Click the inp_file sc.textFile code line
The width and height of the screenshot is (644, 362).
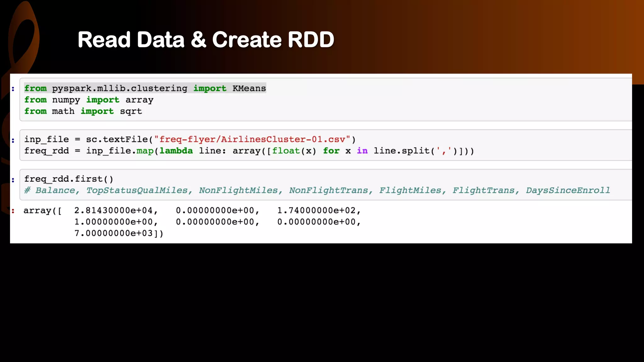click(190, 140)
